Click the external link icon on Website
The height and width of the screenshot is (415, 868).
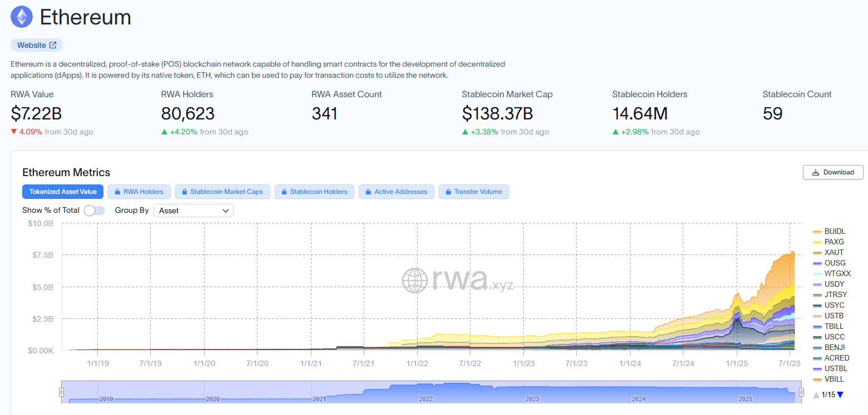(53, 45)
